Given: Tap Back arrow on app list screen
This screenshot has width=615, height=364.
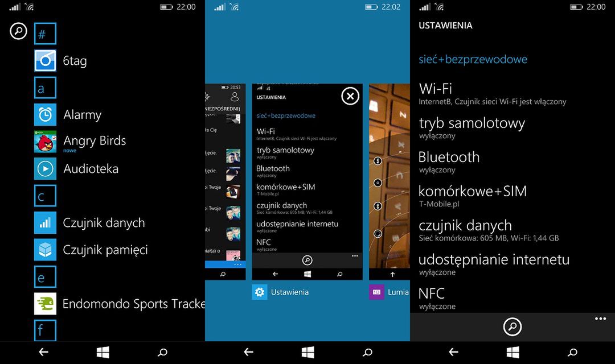Looking at the screenshot, I should (43, 352).
